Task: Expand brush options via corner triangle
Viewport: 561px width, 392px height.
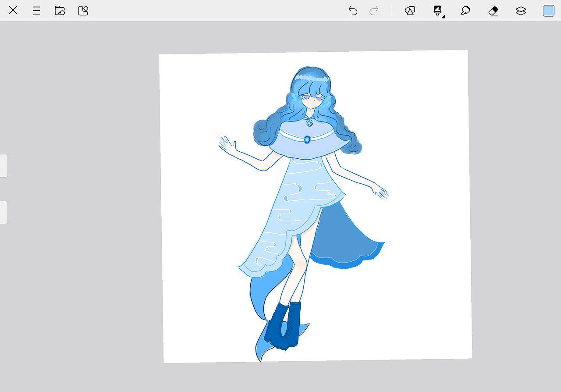Action: [444, 17]
